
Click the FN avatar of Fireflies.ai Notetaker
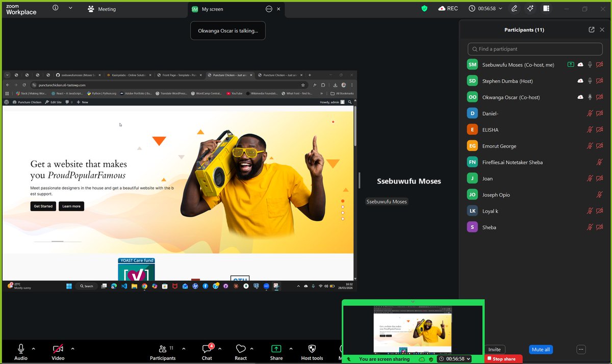tap(472, 162)
